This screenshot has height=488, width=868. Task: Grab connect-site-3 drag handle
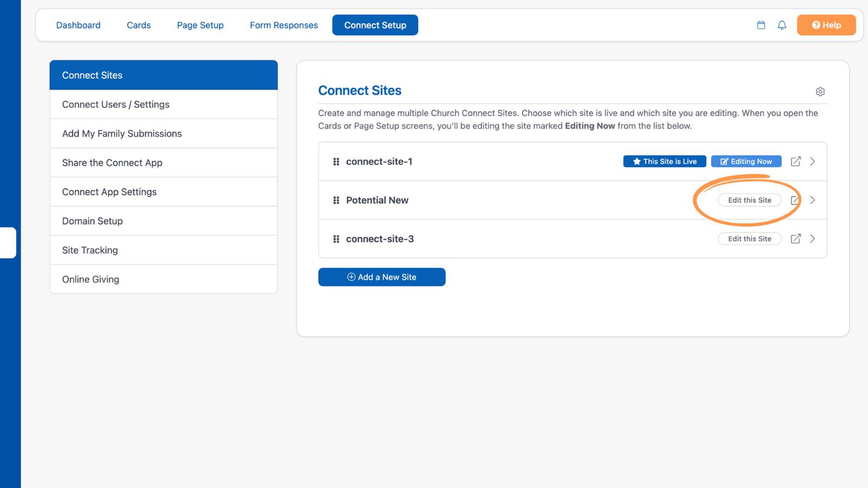pyautogui.click(x=336, y=239)
